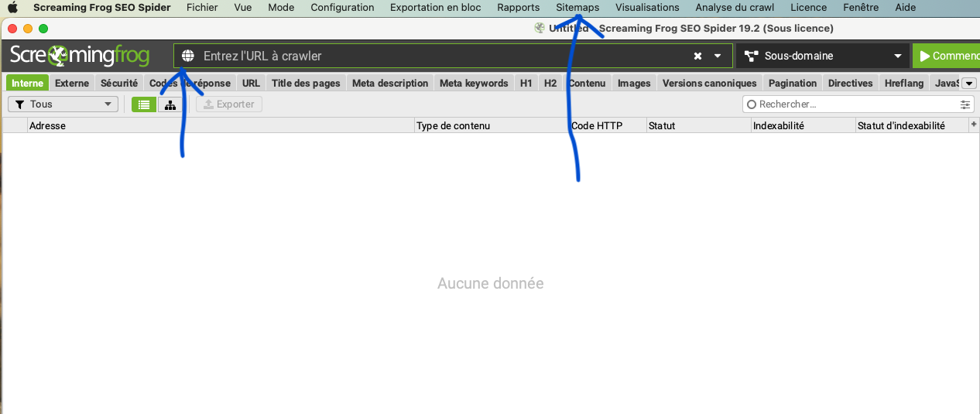Viewport: 980px width, 414px height.
Task: Select the Meta keywords tab
Action: (474, 83)
